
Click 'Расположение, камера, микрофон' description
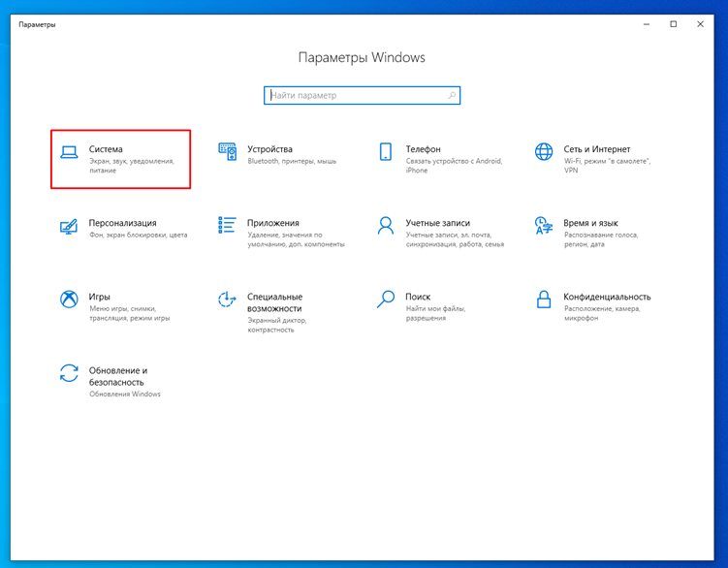[602, 313]
